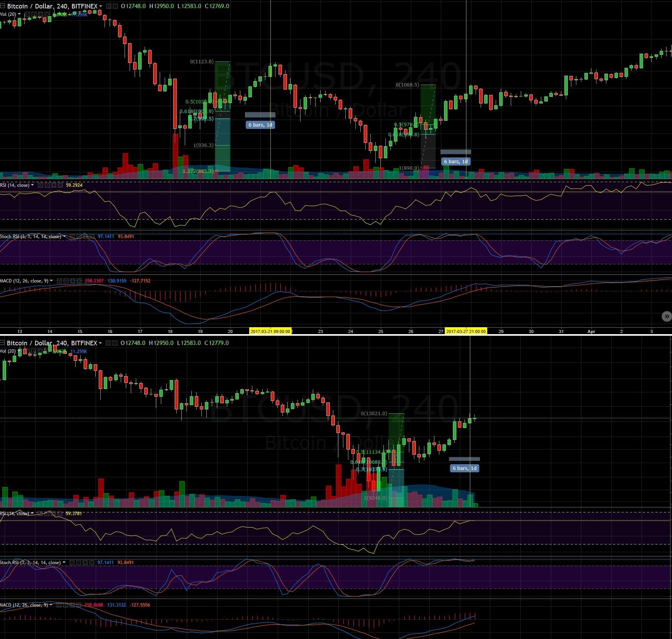Open settings gear for bottom MACD indicator

pyautogui.click(x=66, y=605)
